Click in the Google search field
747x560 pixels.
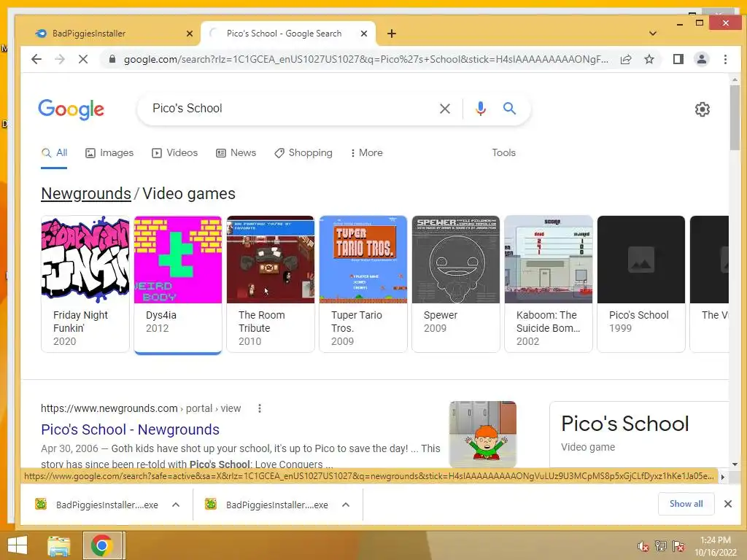[x=290, y=109]
